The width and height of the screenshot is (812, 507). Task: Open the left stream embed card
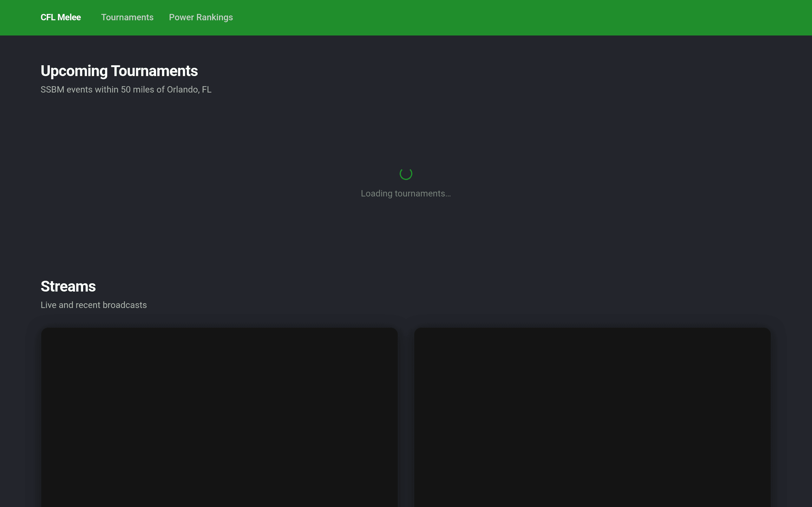click(x=219, y=416)
